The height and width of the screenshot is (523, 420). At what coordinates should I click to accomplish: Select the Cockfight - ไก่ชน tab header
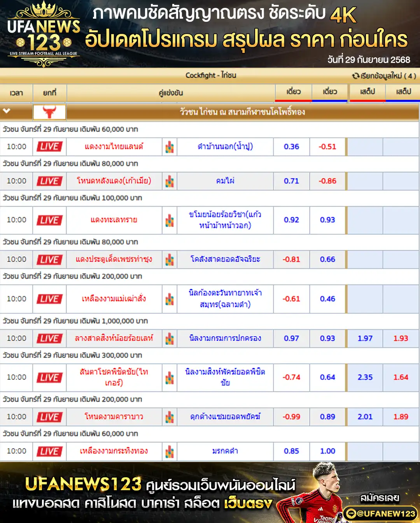pos(210,75)
